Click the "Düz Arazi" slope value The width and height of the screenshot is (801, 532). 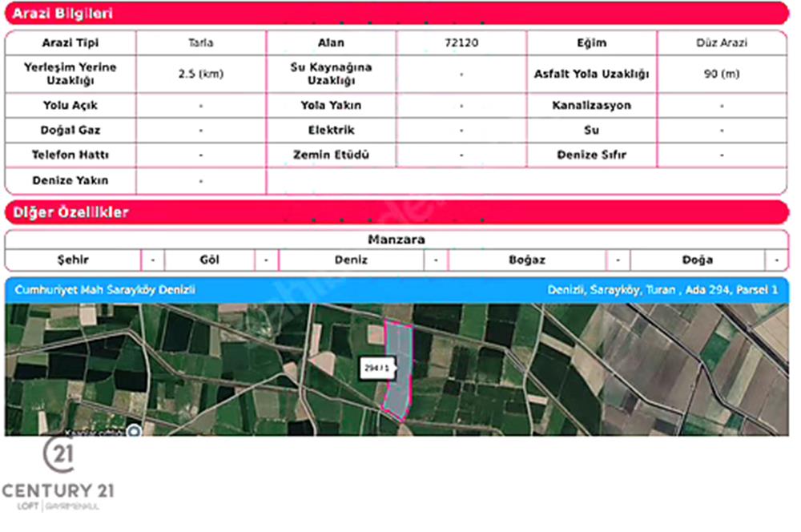pos(722,43)
